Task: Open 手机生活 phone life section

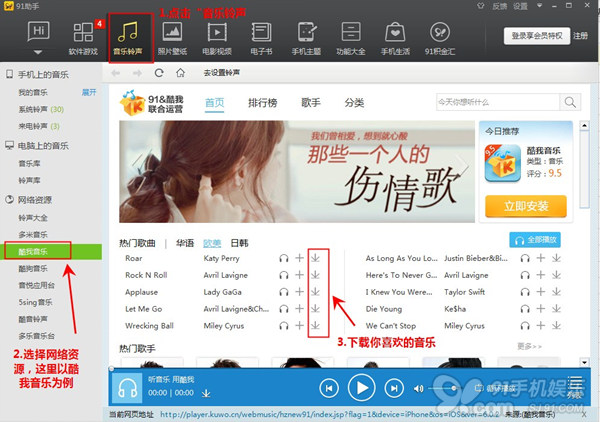Action: pos(395,37)
